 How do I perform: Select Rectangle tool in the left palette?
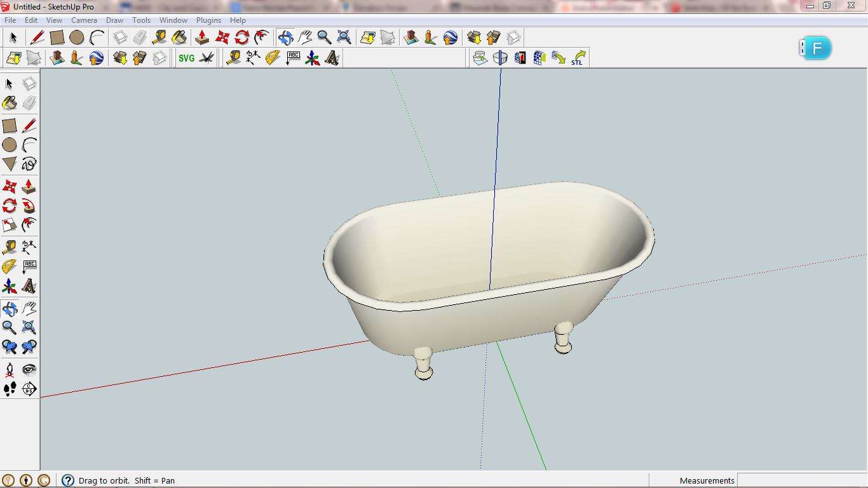tap(10, 126)
